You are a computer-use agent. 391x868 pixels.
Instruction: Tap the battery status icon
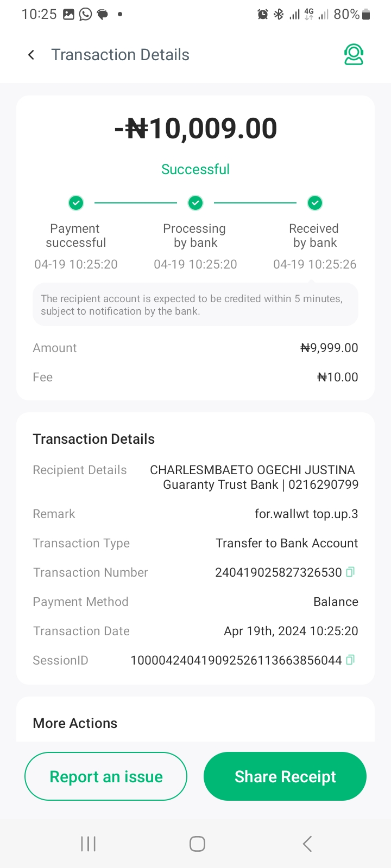tap(366, 15)
